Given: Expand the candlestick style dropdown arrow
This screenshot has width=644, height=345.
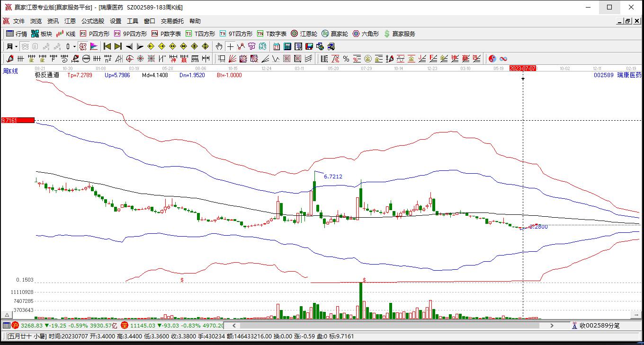Looking at the screenshot, I should (x=74, y=46).
